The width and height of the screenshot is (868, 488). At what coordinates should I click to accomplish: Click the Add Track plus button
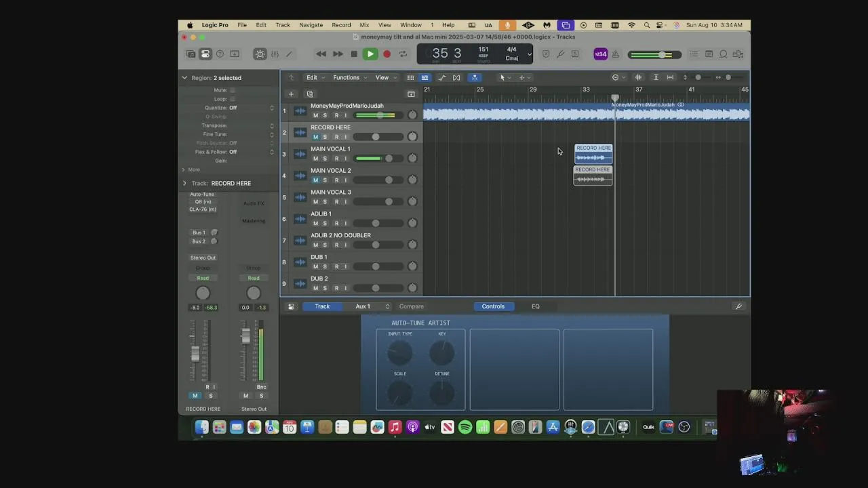pos(291,94)
